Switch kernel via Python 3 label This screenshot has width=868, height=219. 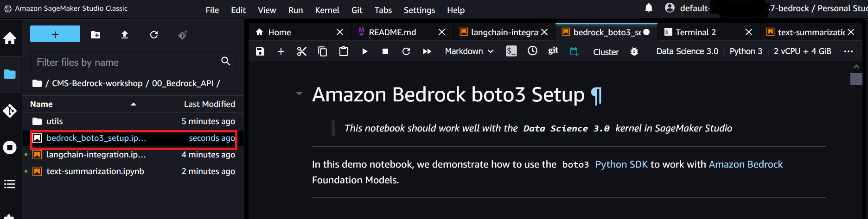746,51
